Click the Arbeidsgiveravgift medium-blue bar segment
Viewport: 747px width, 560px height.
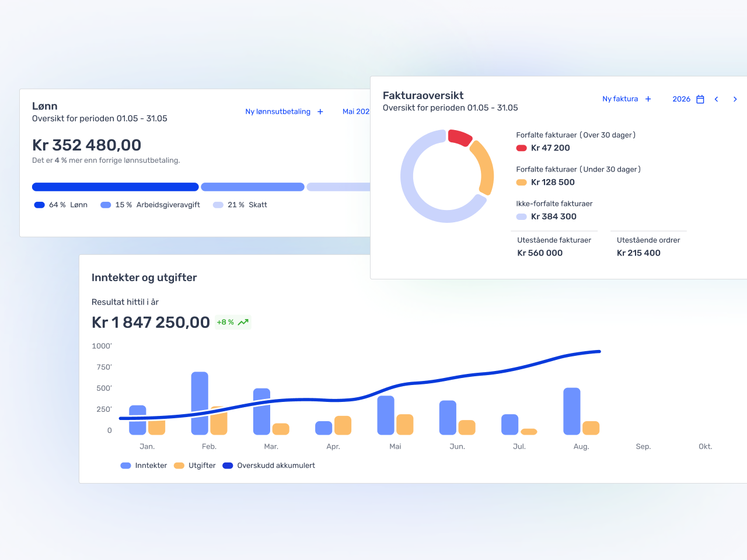click(253, 187)
